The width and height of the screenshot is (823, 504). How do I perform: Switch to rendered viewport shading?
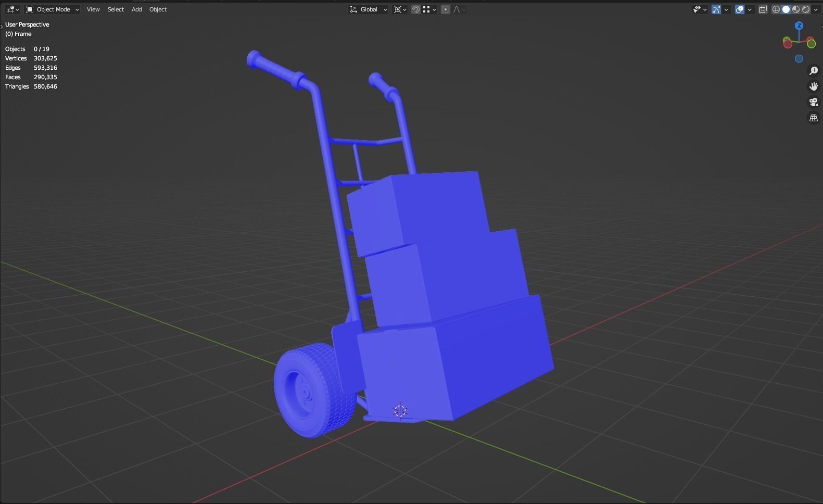pyautogui.click(x=806, y=9)
